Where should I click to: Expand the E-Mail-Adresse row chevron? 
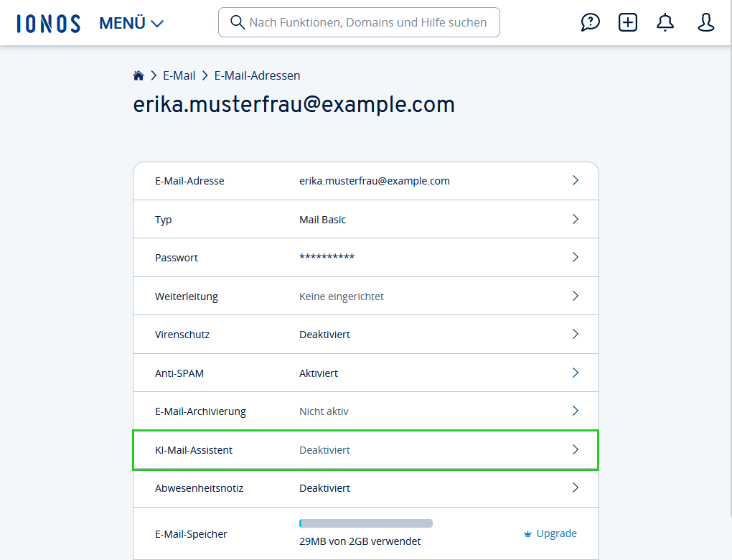(x=575, y=180)
